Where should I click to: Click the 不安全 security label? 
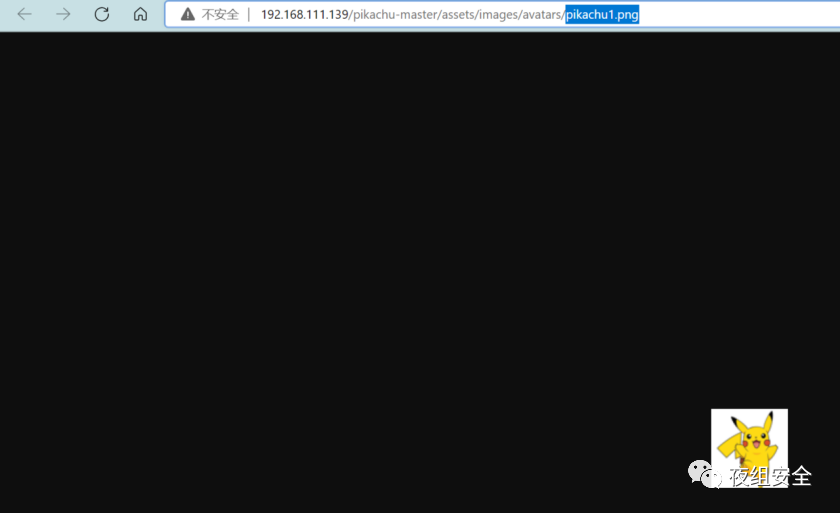(x=220, y=14)
